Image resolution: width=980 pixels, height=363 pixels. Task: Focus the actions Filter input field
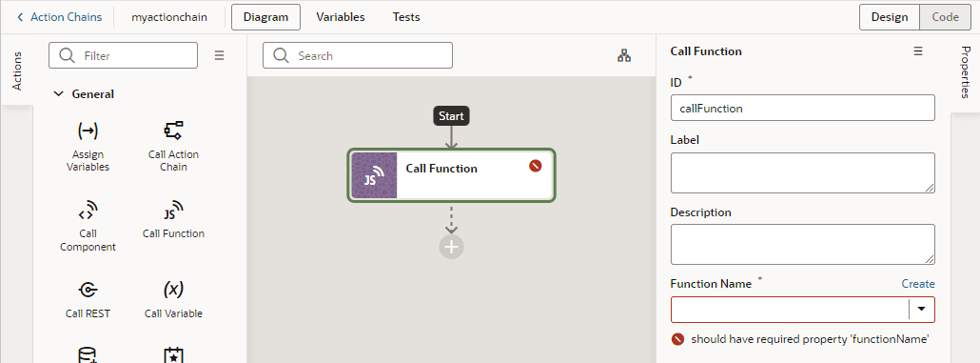point(123,55)
